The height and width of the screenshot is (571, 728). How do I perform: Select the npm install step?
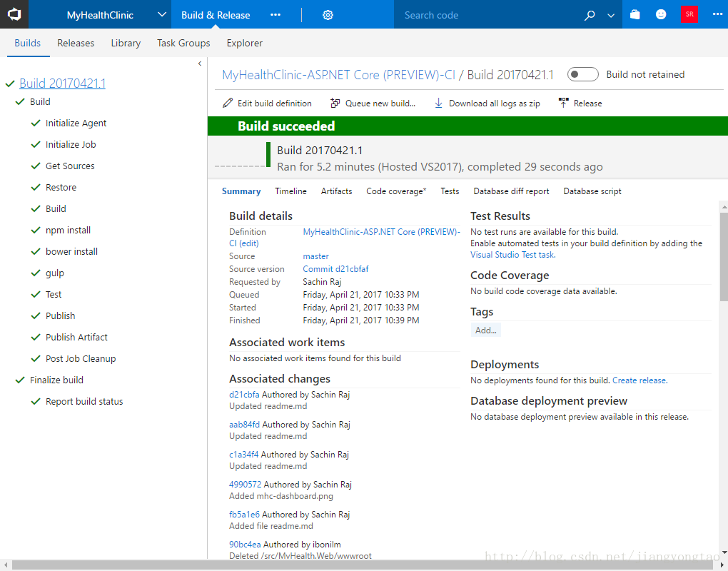pyautogui.click(x=68, y=230)
